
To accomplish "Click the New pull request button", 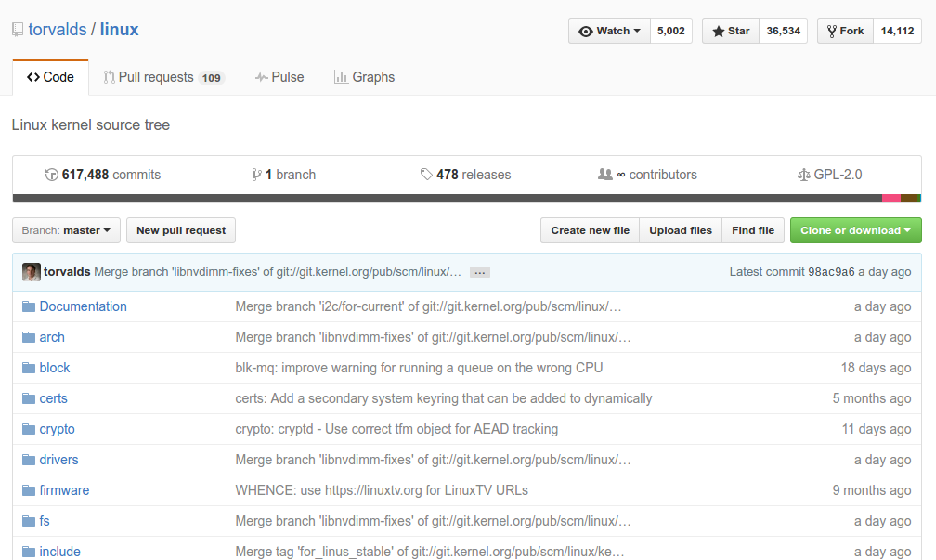I will 181,230.
